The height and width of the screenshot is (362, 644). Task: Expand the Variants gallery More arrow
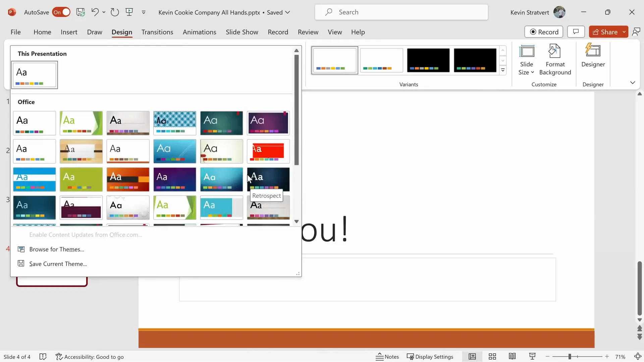click(503, 70)
